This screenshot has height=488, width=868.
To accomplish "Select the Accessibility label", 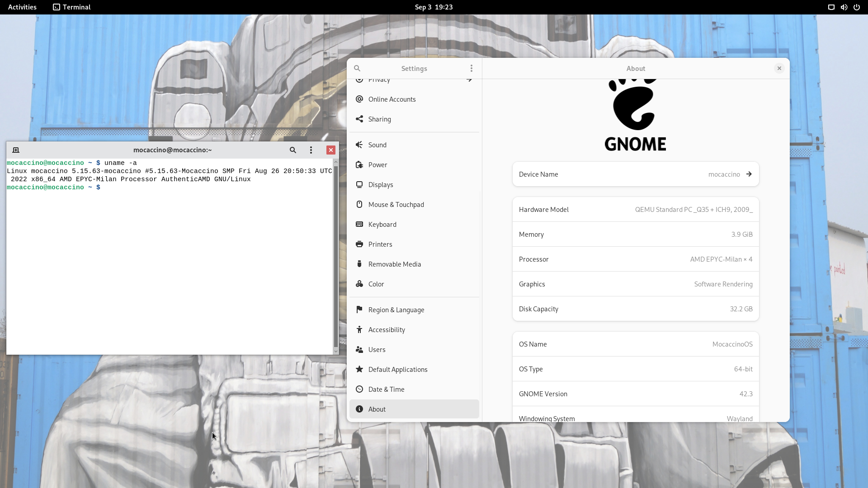I will pos(387,329).
